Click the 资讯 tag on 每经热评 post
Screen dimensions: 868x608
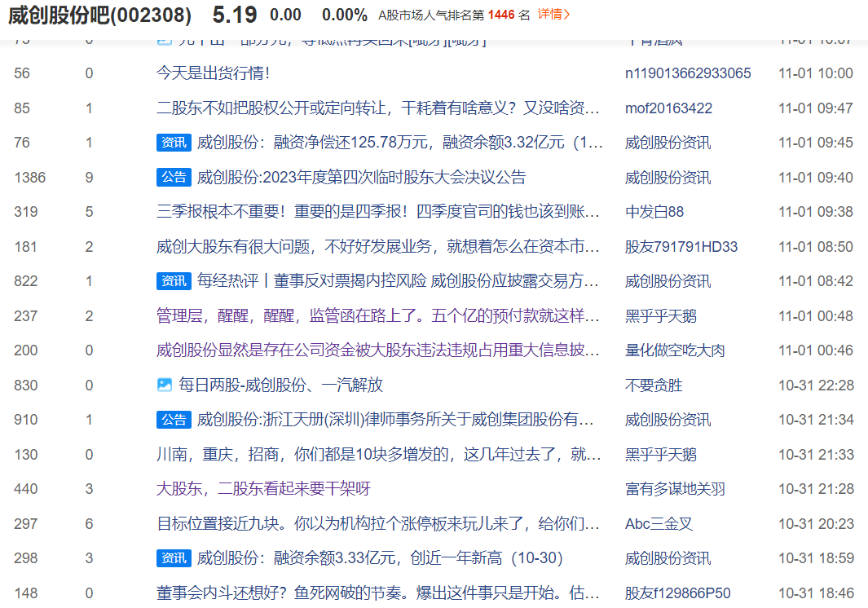pyautogui.click(x=174, y=281)
